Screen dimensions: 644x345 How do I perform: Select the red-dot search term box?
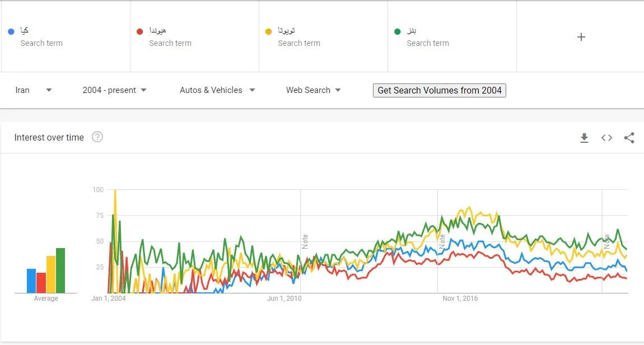[x=195, y=36]
